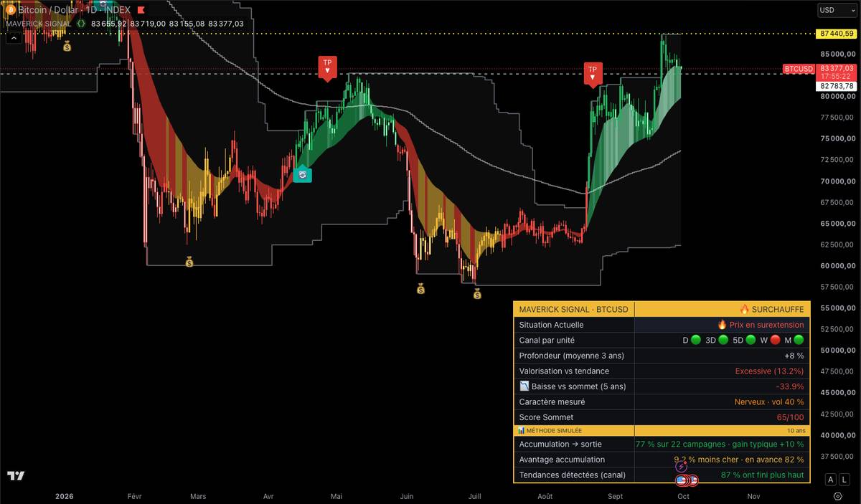Click the 'Nov' time axis label

(x=753, y=496)
